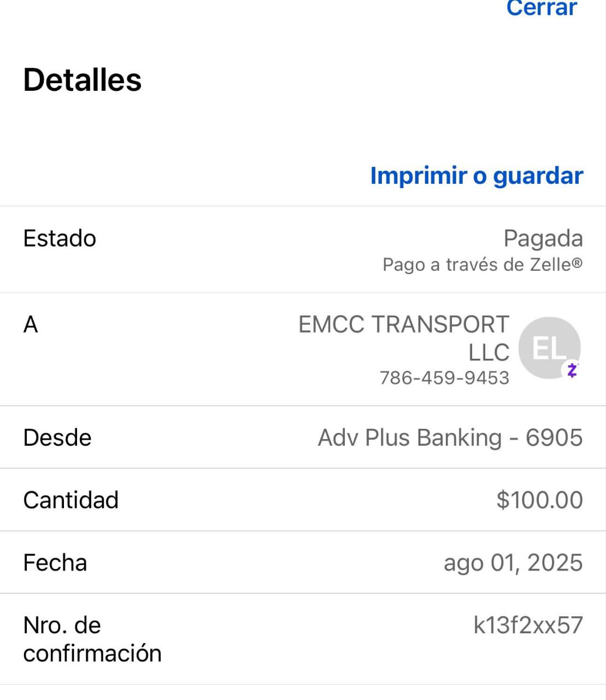Image resolution: width=606 pixels, height=700 pixels.
Task: Click the purple Zelle badge icon
Action: pyautogui.click(x=572, y=371)
